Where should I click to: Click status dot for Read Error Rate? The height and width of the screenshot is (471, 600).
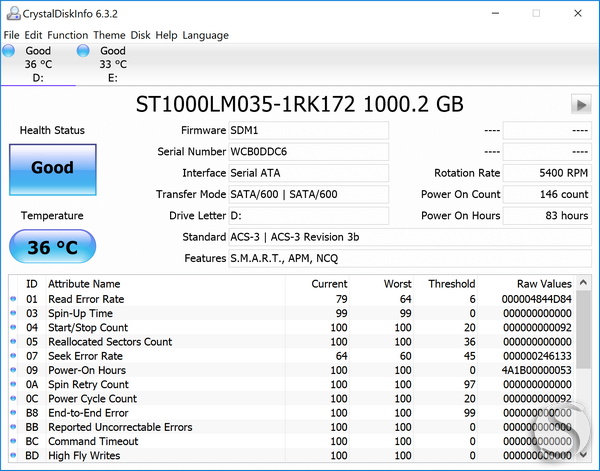point(13,299)
